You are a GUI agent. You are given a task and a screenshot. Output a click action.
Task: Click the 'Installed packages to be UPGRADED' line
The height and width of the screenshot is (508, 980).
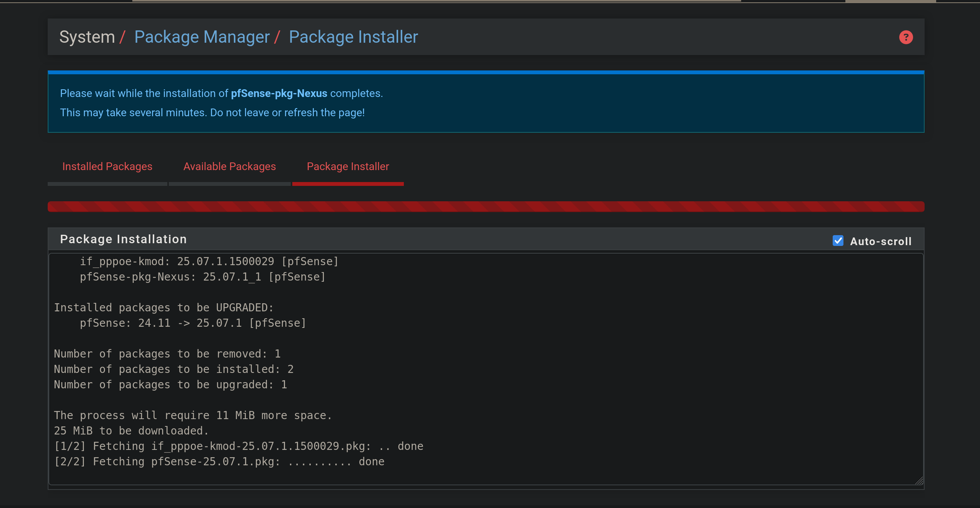(x=163, y=307)
